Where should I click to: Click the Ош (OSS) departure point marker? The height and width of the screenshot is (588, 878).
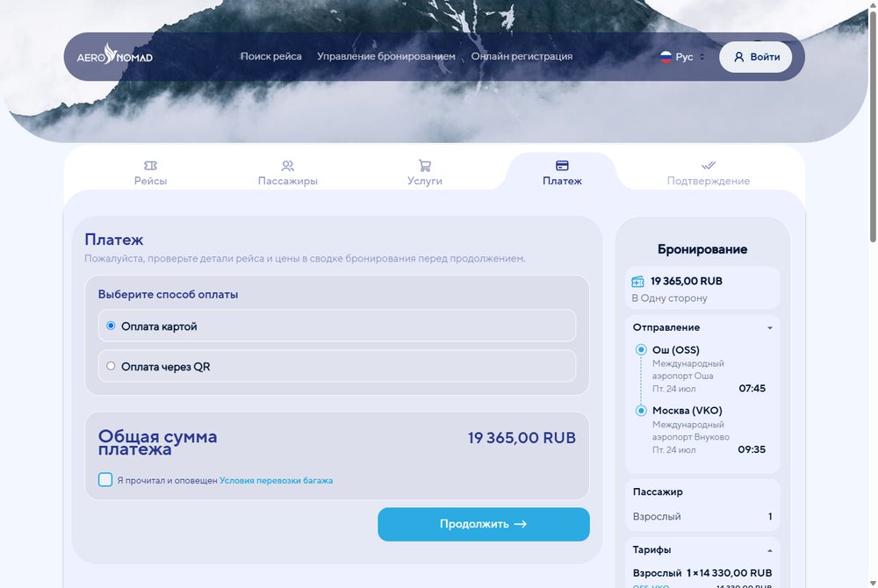(641, 349)
